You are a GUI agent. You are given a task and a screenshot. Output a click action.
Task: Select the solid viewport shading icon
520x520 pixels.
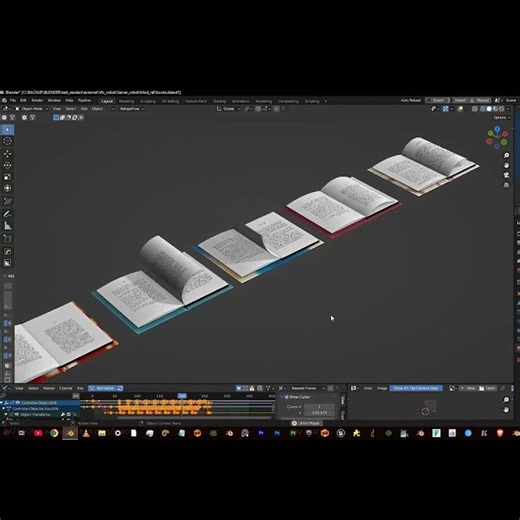(x=489, y=109)
